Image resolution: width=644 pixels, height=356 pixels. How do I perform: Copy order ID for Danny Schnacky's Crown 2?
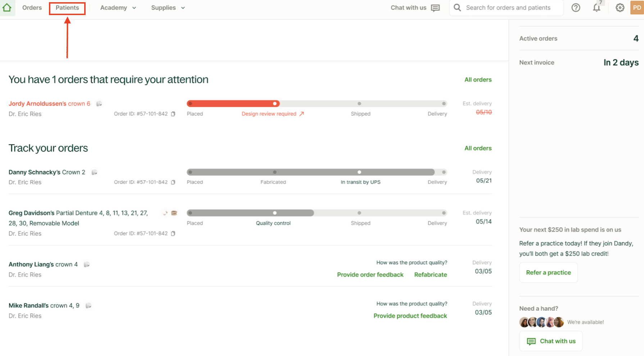click(173, 182)
